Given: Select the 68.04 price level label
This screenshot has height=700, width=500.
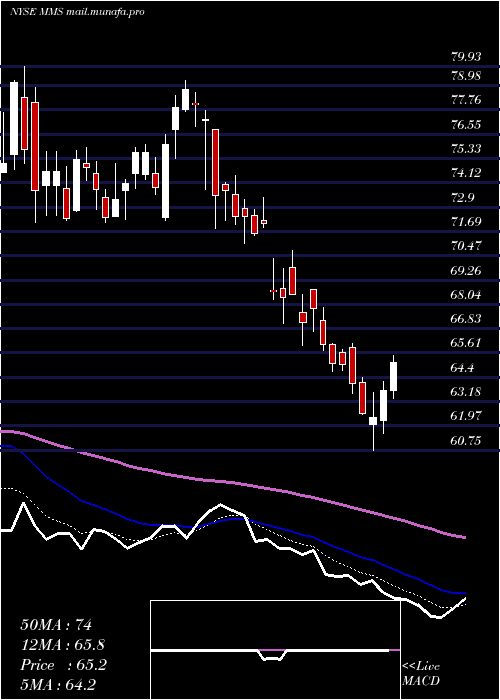Looking at the screenshot, I should 467,294.
